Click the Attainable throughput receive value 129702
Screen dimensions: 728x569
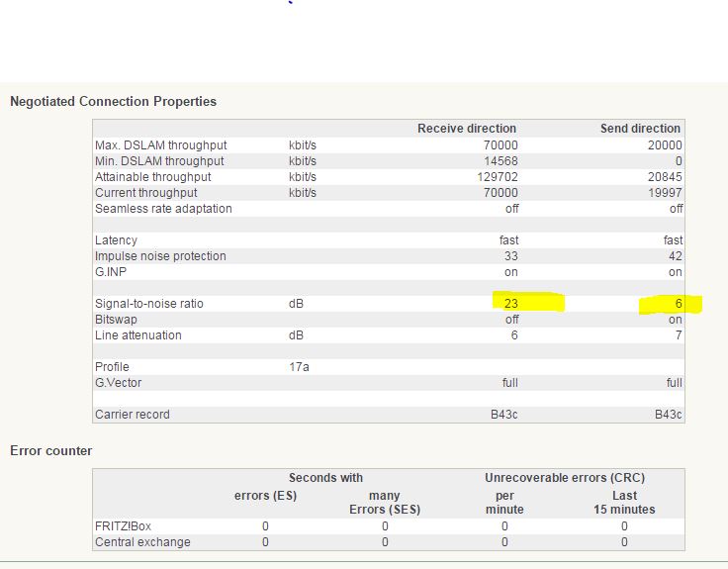click(496, 177)
